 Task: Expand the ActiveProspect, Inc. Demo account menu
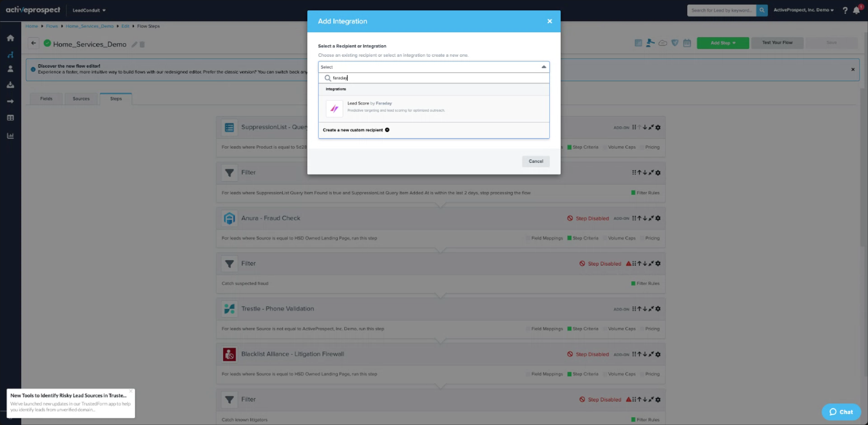point(803,10)
